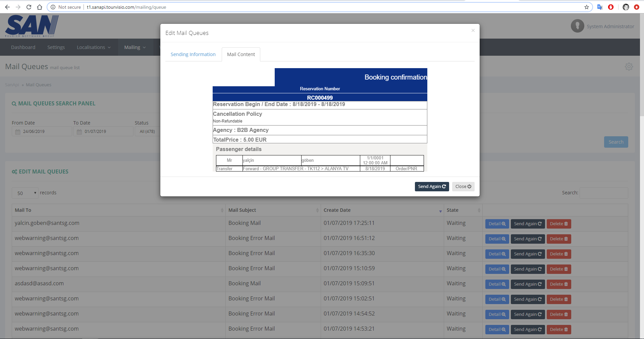Delete the yalcin.goben@santsg.com mail row
This screenshot has height=339, width=644.
558,224
